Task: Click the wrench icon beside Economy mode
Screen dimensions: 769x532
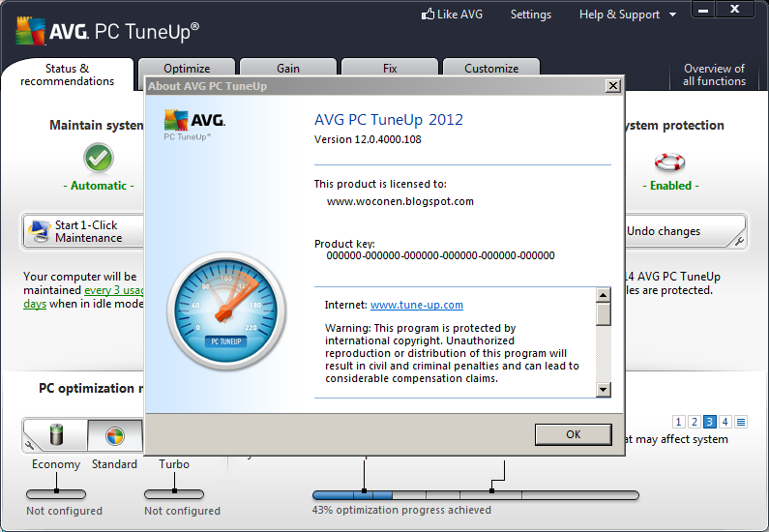Action: coord(30,445)
